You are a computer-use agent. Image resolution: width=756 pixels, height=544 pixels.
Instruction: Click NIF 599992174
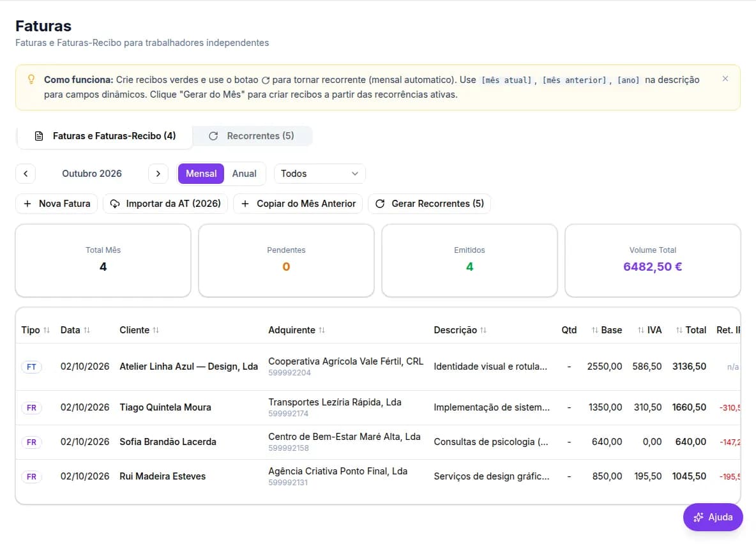pyautogui.click(x=289, y=414)
